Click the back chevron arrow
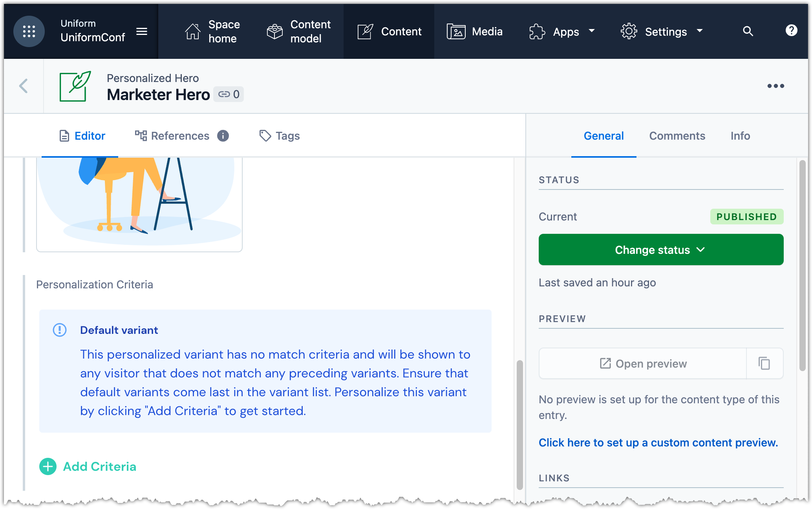The height and width of the screenshot is (510, 812). (24, 86)
